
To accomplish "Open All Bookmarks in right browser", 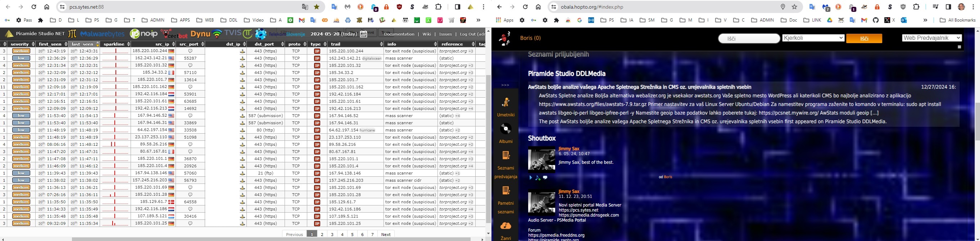I will pyautogui.click(x=958, y=20).
